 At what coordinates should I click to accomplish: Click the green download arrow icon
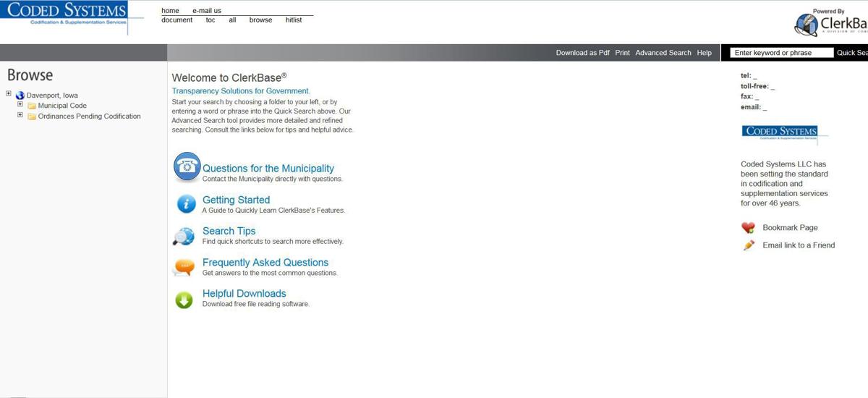tap(184, 300)
